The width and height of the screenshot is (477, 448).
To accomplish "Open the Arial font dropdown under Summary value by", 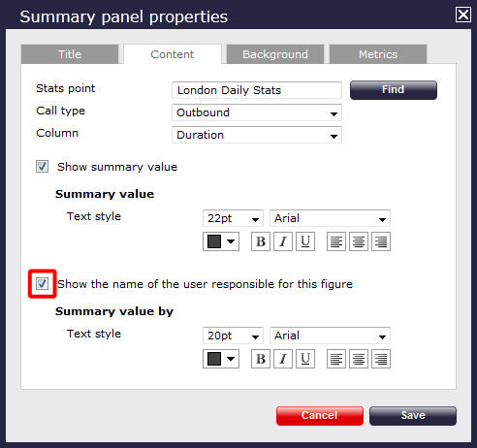I will click(x=330, y=336).
